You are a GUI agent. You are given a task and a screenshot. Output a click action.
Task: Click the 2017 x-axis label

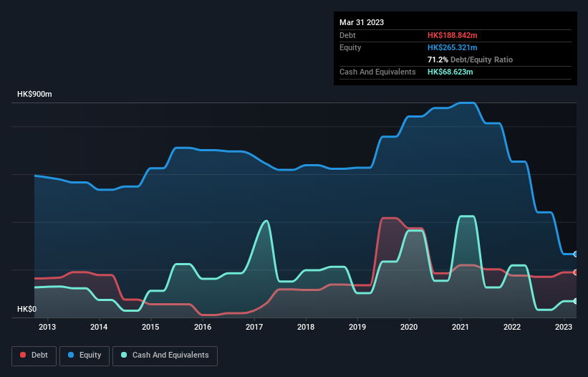point(254,327)
